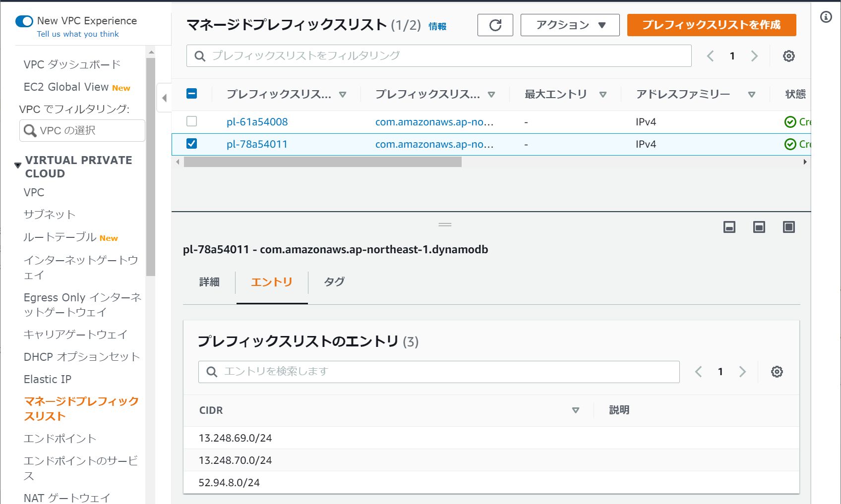The image size is (841, 504).
Task: Minimize the detail split panel
Action: pyautogui.click(x=729, y=227)
